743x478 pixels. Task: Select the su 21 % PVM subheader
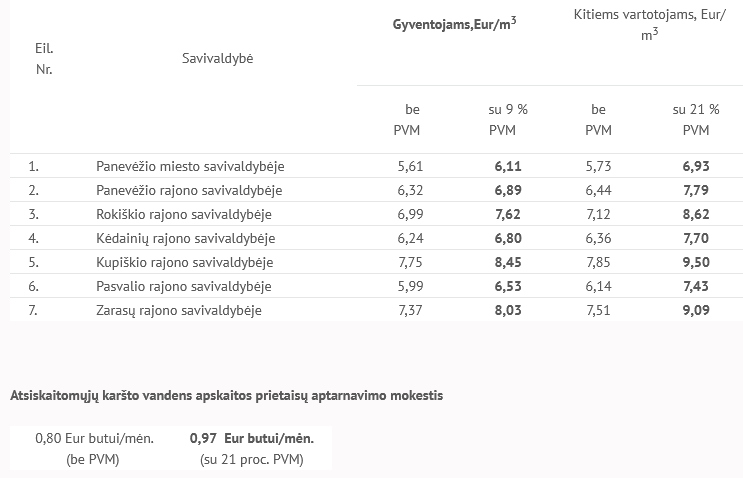pyautogui.click(x=698, y=120)
